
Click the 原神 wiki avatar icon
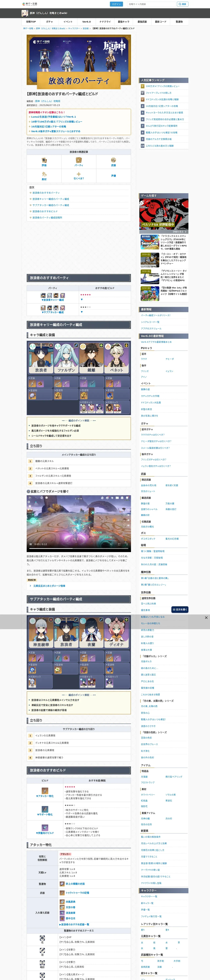[x=25, y=13]
